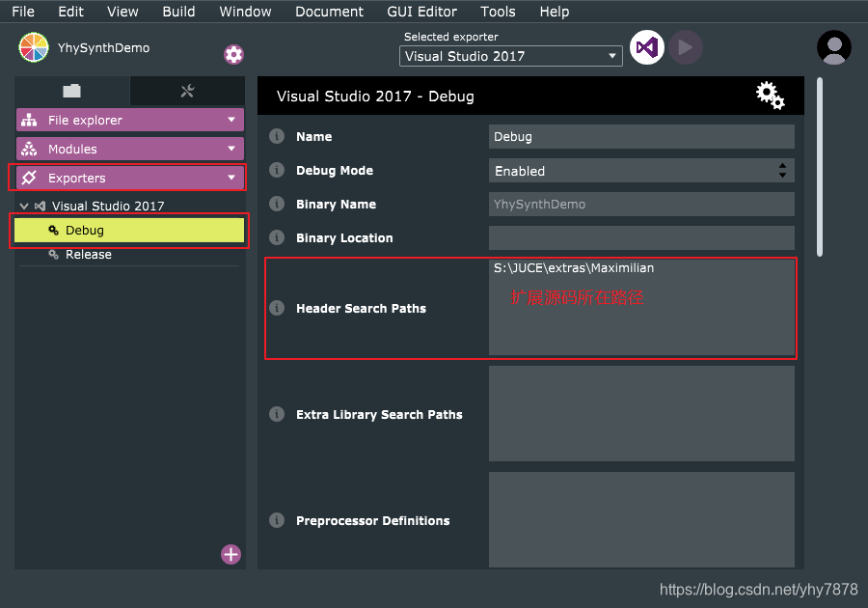Click the Header Search Paths text box

[641, 307]
